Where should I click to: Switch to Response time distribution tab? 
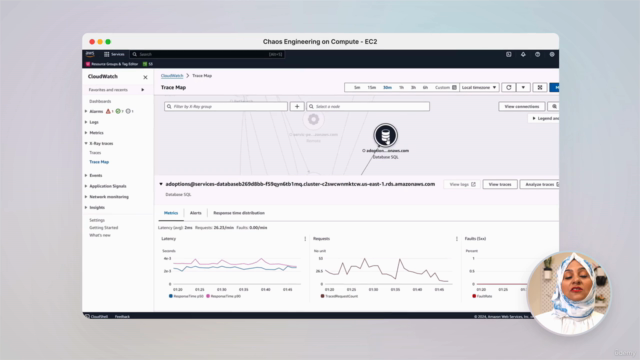click(x=239, y=213)
